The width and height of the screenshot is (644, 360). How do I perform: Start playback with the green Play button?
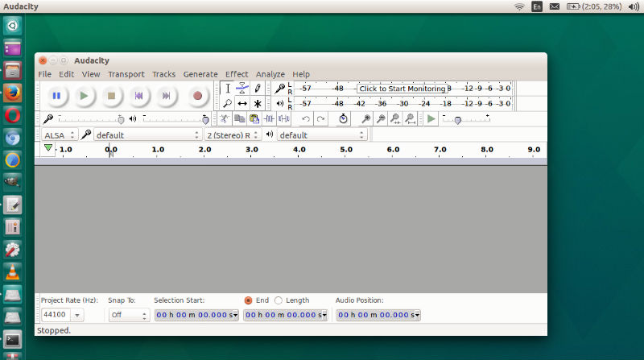click(x=85, y=96)
